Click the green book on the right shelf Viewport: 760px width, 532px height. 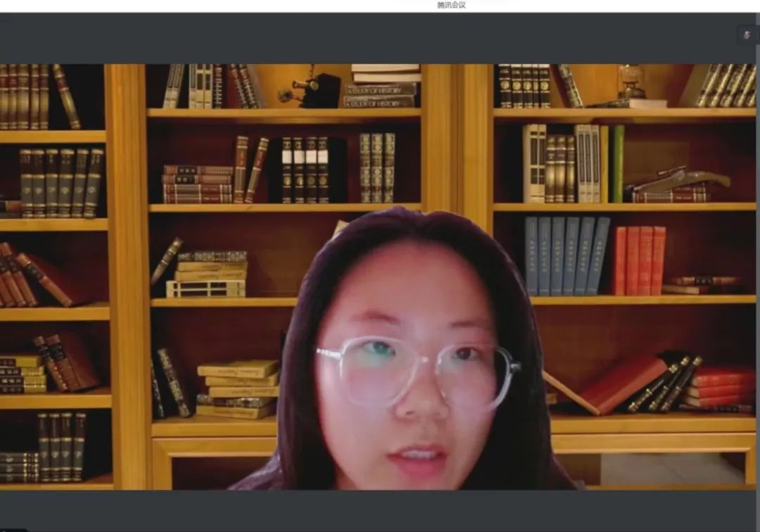click(x=617, y=163)
